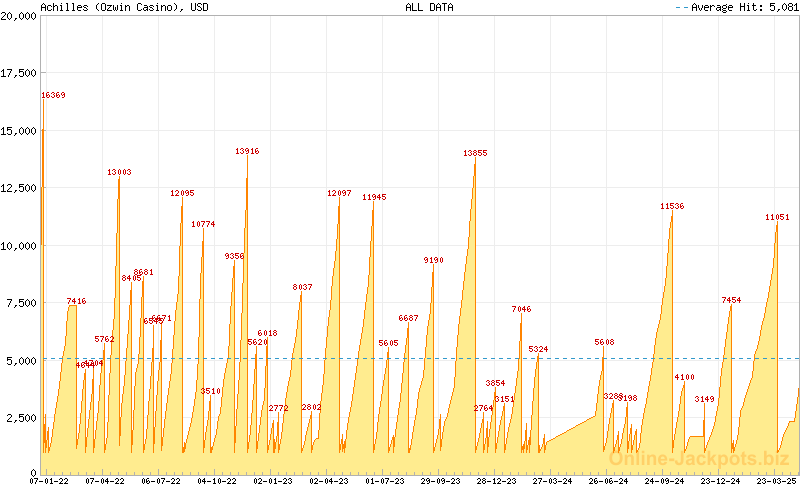Select the 7454 peak label
This screenshot has width=800, height=490.
tap(731, 300)
